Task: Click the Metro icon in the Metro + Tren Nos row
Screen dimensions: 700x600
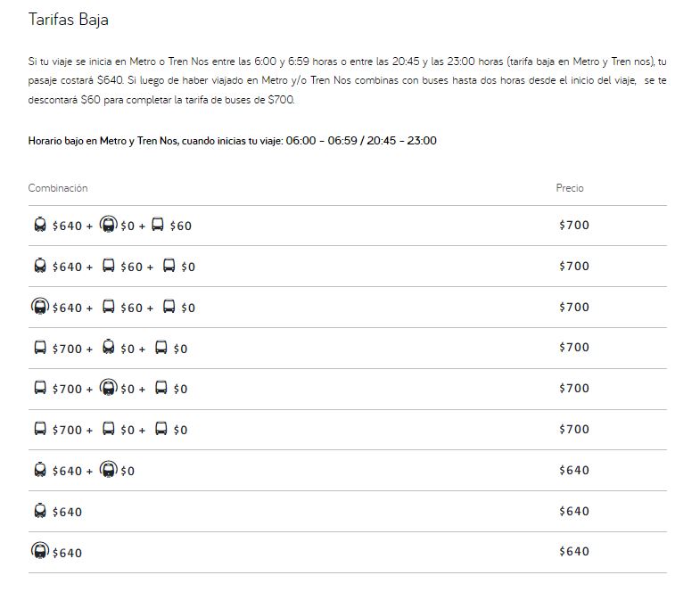Action: (x=40, y=470)
